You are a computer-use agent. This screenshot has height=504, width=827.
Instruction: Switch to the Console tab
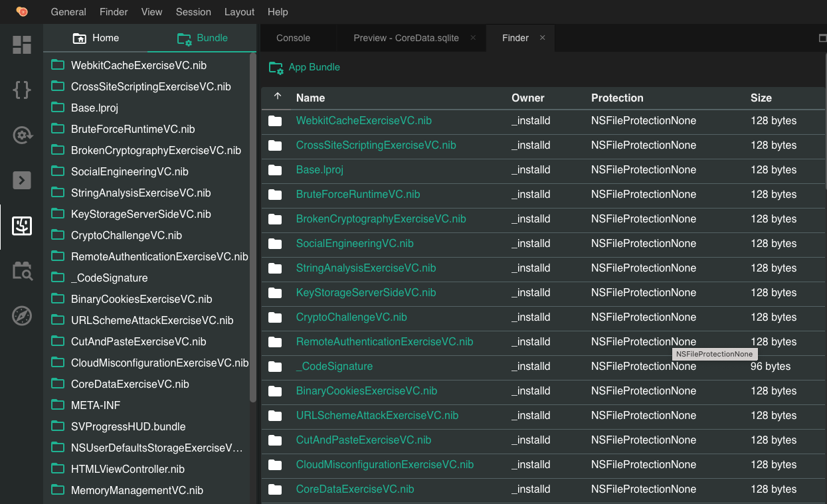tap(293, 38)
